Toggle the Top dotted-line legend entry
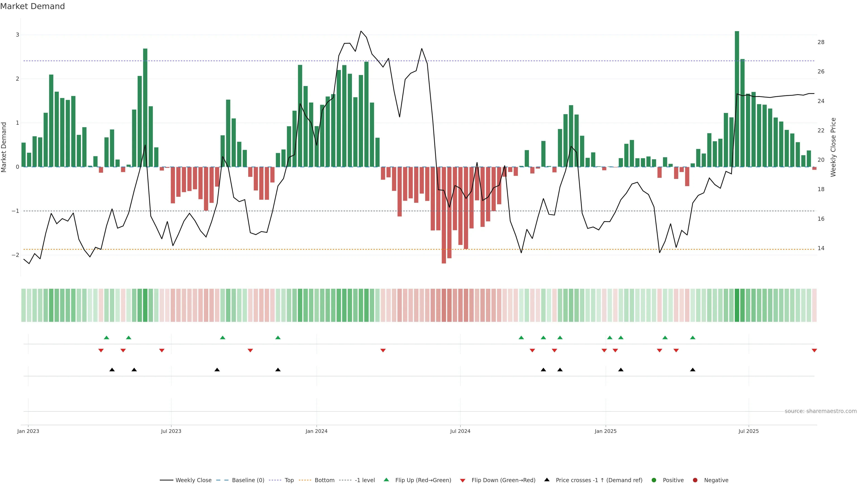868x488 pixels. click(x=289, y=480)
